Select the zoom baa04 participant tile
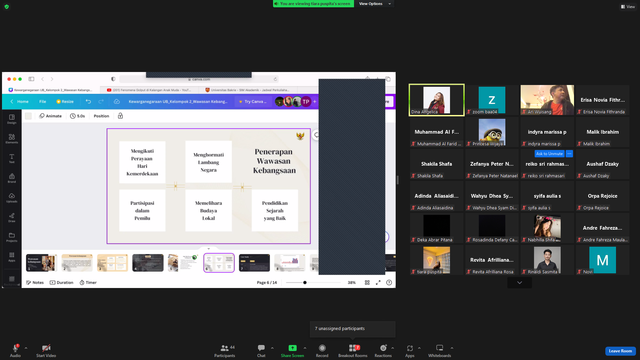The width and height of the screenshot is (640, 360). (492, 100)
